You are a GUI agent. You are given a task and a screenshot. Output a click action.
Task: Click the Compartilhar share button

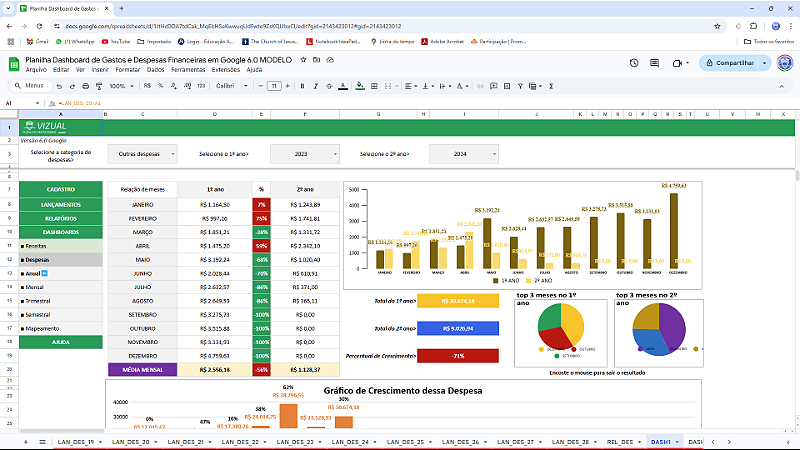(731, 63)
